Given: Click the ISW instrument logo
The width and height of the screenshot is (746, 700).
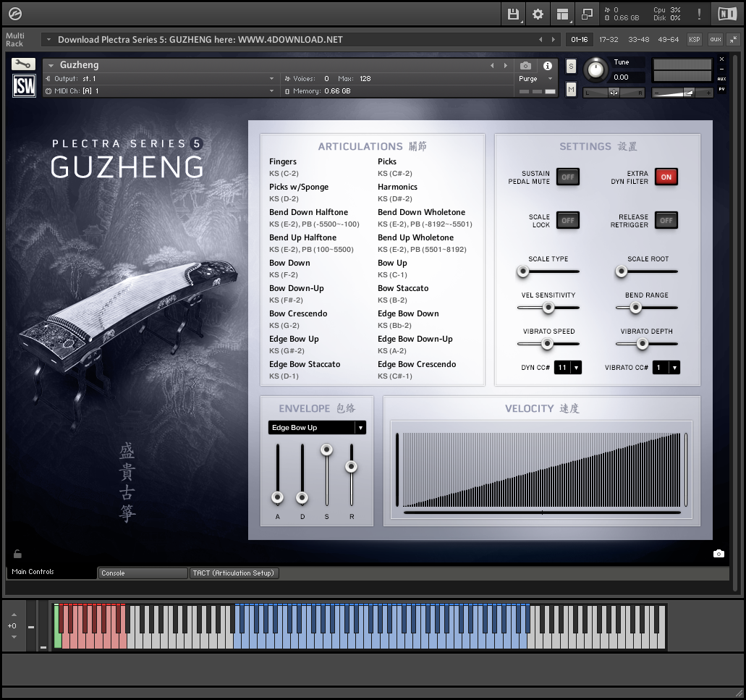Looking at the screenshot, I should click(24, 86).
